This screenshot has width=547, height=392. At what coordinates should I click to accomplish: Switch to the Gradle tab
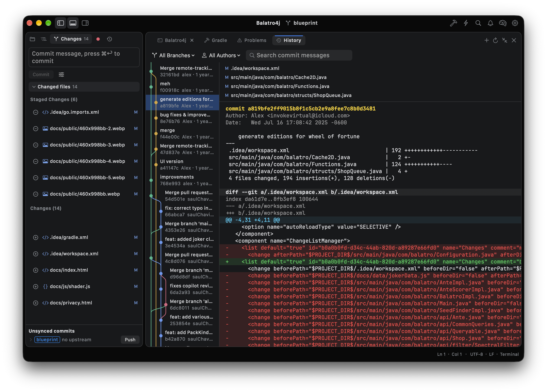pos(215,40)
